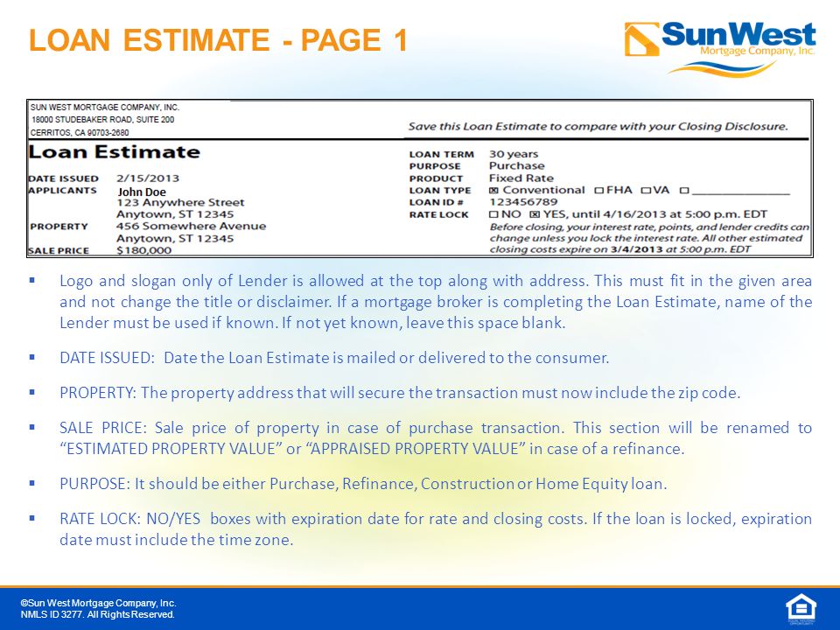Click 'SUN WEST MORTGAGE COMPANY, INC.' address line

pyautogui.click(x=105, y=107)
